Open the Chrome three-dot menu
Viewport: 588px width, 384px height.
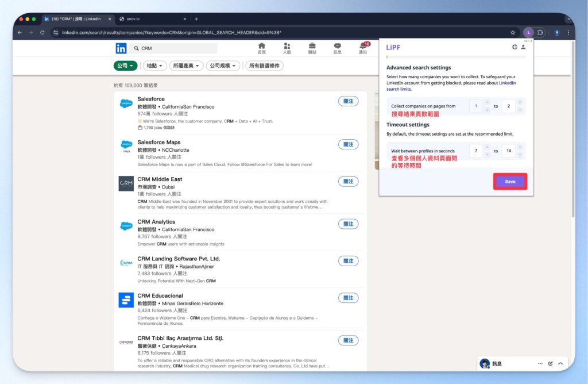[568, 33]
